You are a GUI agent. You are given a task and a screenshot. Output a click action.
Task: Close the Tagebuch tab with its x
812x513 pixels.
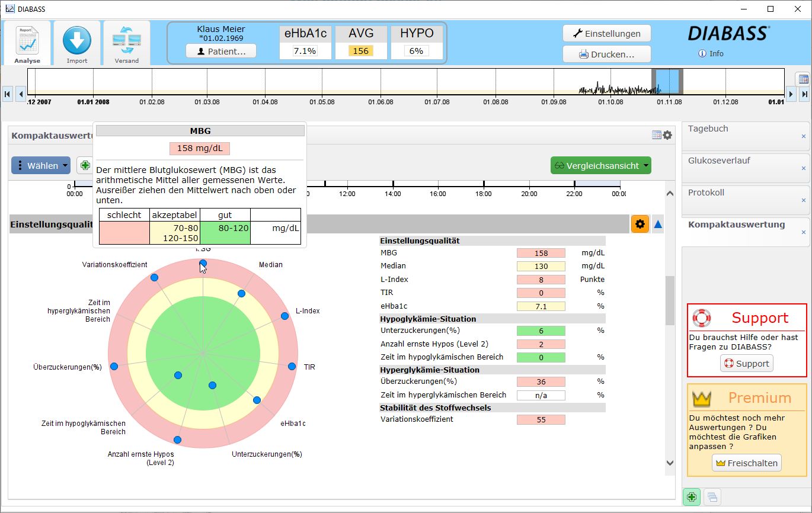click(804, 136)
